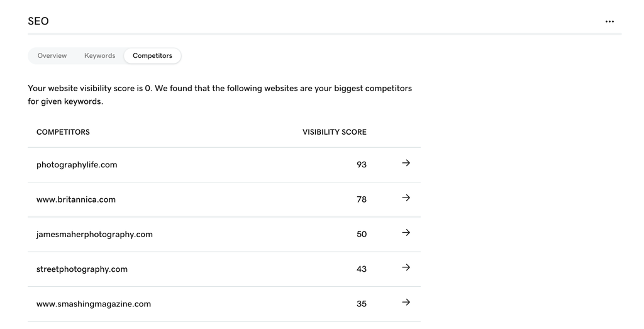This screenshot has width=644, height=329.
Task: Open the SEO more options menu
Action: [609, 21]
